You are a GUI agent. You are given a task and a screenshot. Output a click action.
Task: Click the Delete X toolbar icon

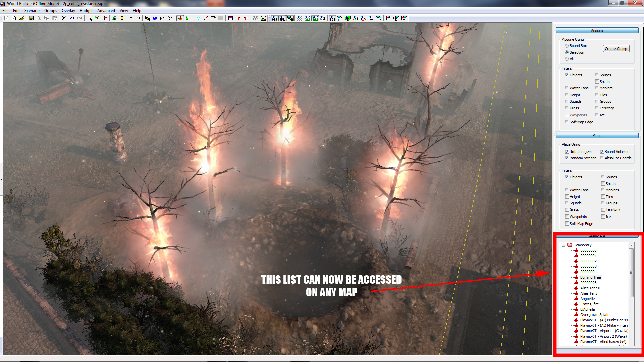64,18
